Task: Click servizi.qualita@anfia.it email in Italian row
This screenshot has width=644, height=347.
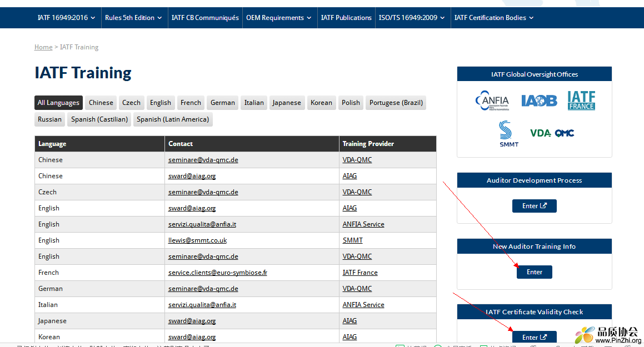Action: [202, 305]
